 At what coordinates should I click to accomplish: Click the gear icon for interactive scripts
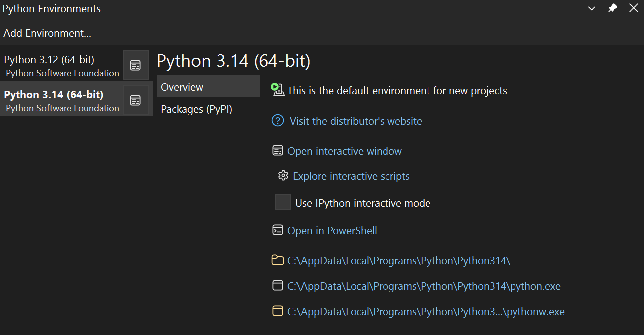(x=283, y=175)
